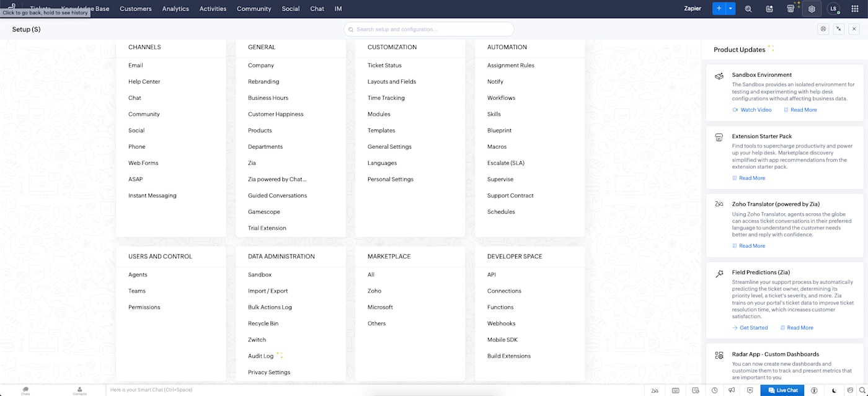
Task: Click Get Started under Field Predictions
Action: click(x=750, y=328)
